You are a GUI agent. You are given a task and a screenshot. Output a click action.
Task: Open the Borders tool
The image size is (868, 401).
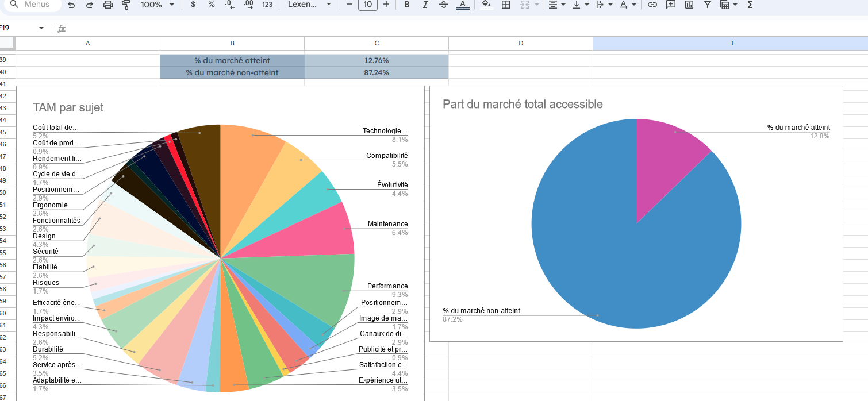click(506, 5)
